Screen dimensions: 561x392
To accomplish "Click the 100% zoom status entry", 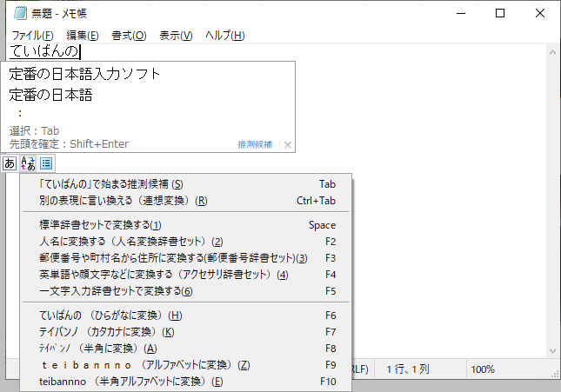I will (x=483, y=369).
